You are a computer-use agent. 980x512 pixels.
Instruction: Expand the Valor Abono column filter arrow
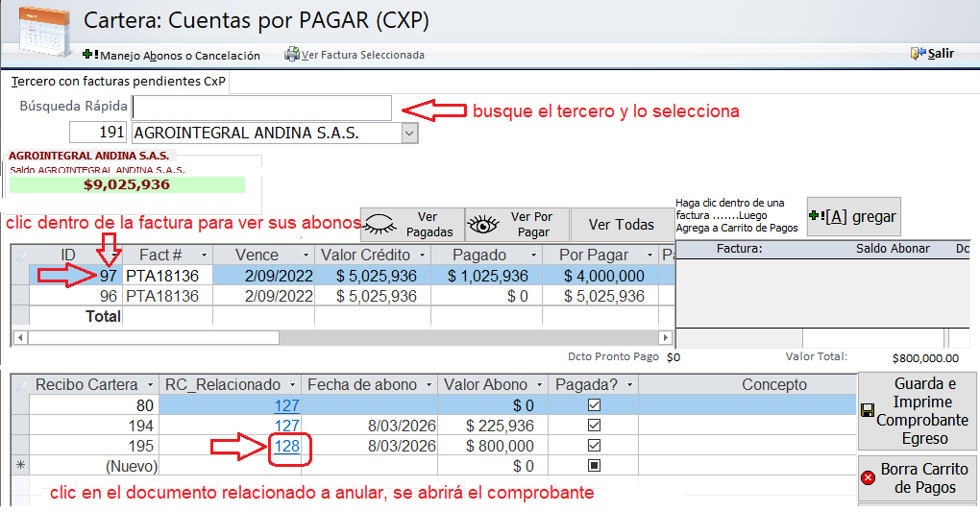537,385
